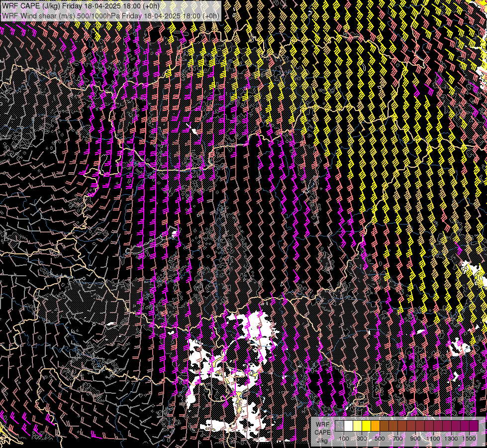Click the 1500 legend value

point(469,439)
